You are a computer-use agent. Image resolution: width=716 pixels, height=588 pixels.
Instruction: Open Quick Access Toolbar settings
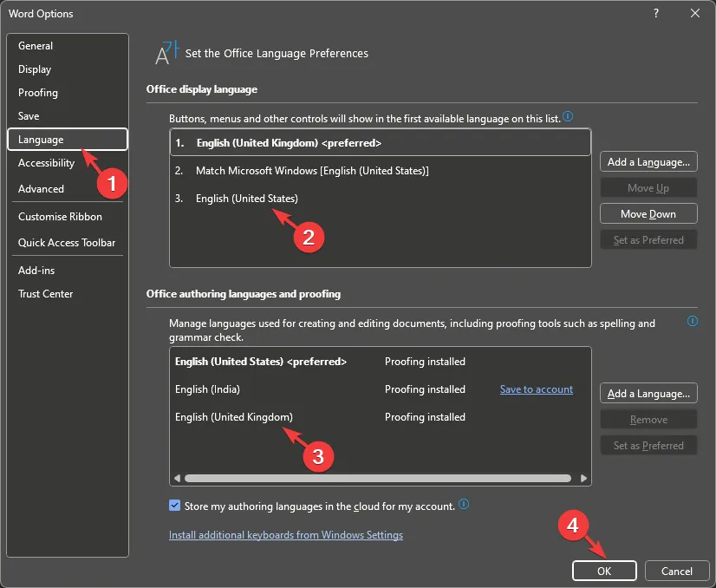click(x=67, y=243)
